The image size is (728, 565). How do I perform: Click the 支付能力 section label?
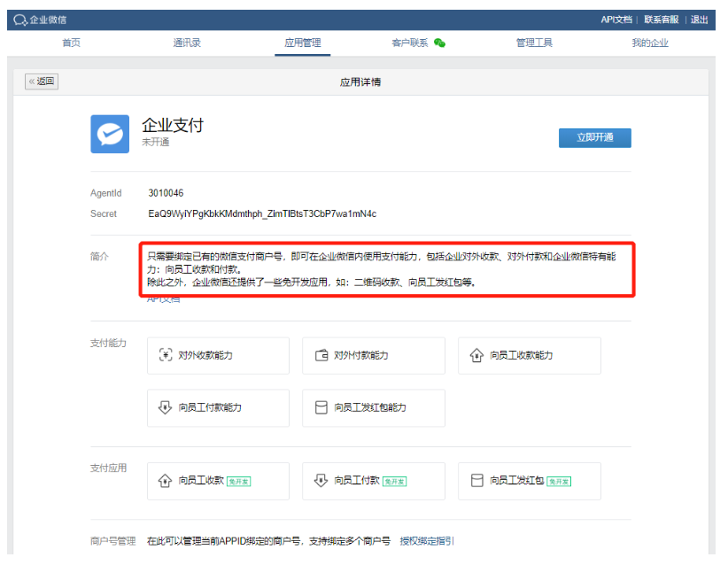click(108, 343)
